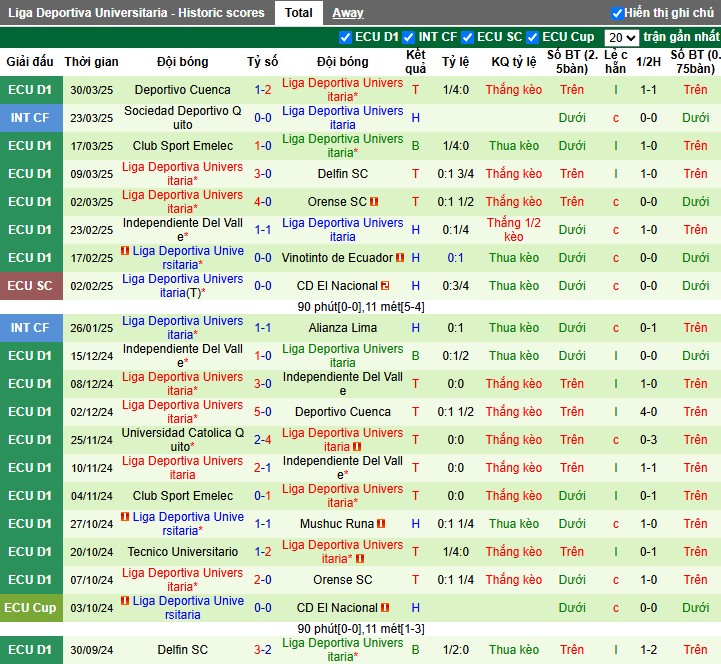Select INT CF league badge on 23/03/25

tap(30, 118)
